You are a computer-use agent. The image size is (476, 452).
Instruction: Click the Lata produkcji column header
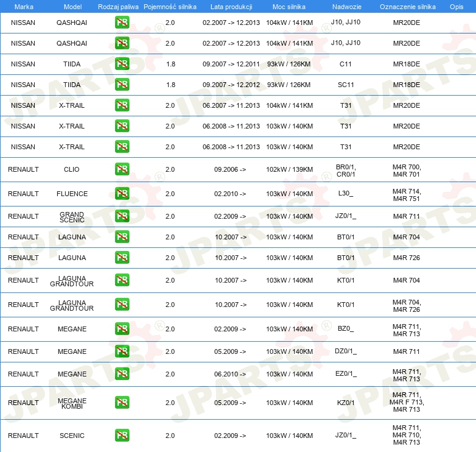point(231,7)
